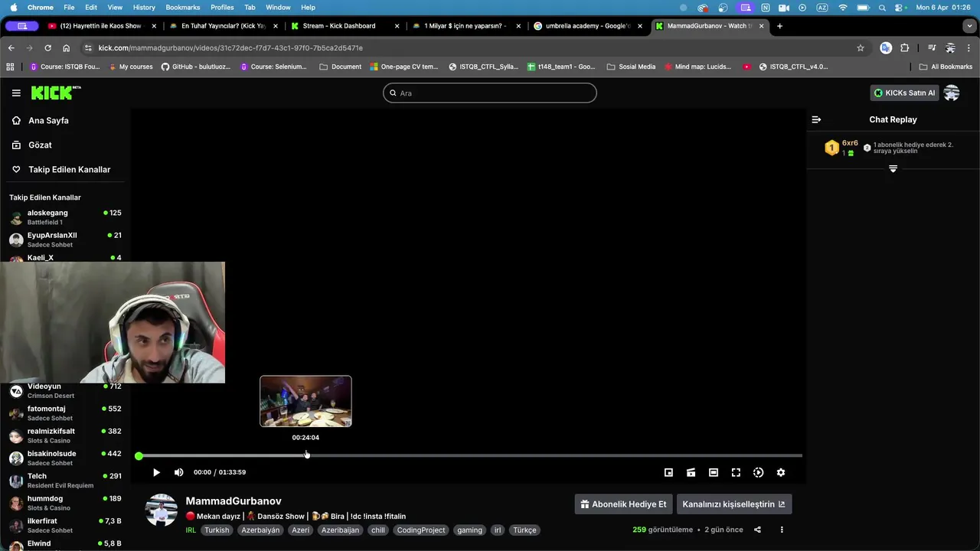
Task: Open aloskegang channel in sidebar
Action: coord(65,217)
